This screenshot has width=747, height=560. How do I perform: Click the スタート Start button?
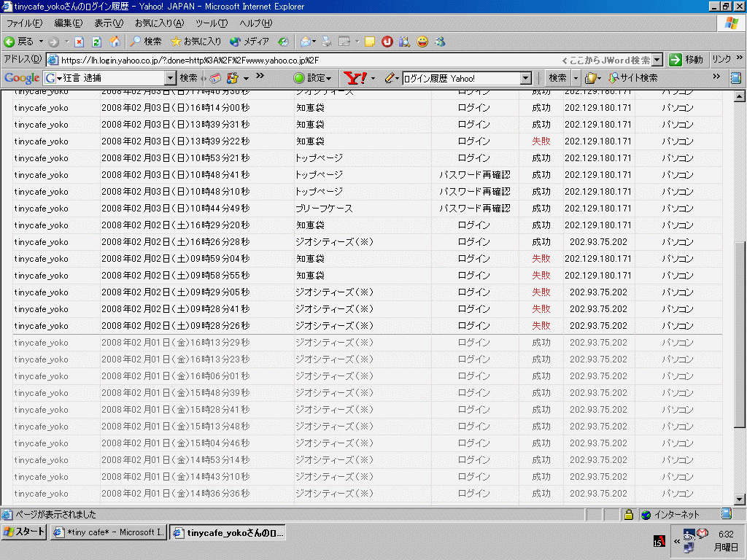point(24,532)
